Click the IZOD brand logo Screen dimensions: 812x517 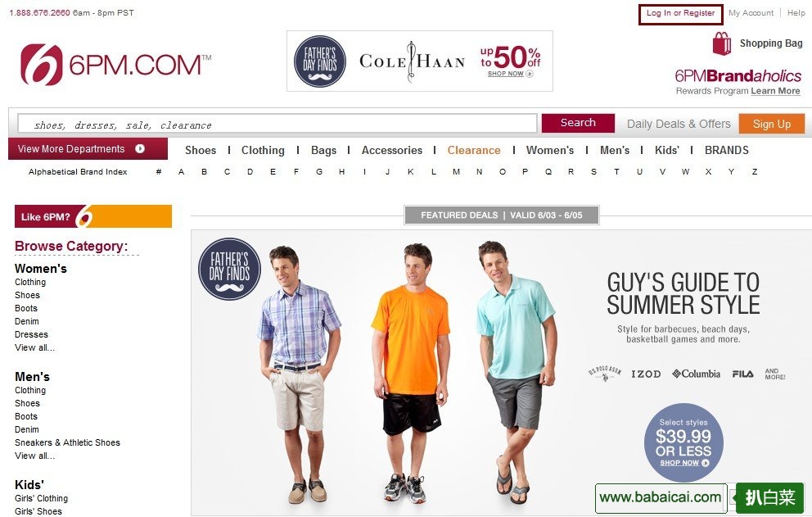point(646,374)
